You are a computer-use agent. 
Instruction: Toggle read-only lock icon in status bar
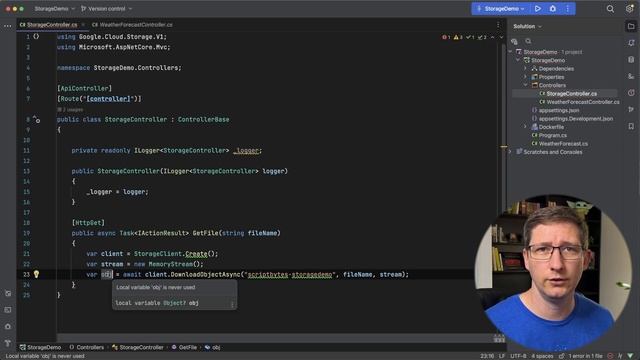[x=562, y=356]
